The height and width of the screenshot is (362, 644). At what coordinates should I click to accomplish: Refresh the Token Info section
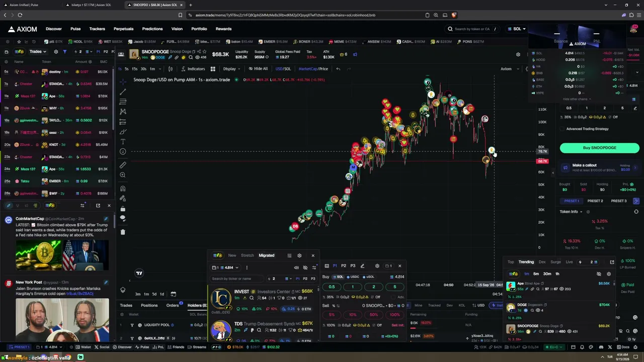[x=636, y=212]
